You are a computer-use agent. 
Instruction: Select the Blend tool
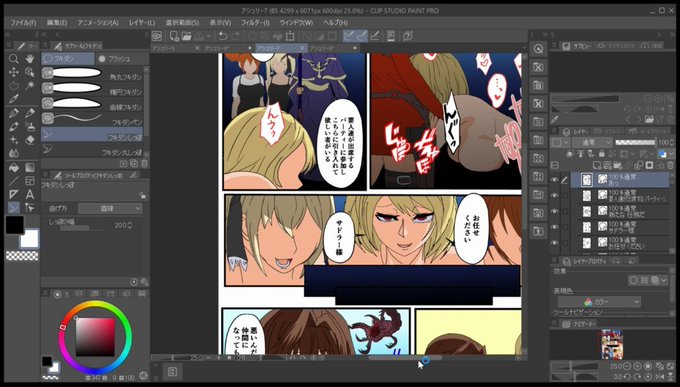13,153
